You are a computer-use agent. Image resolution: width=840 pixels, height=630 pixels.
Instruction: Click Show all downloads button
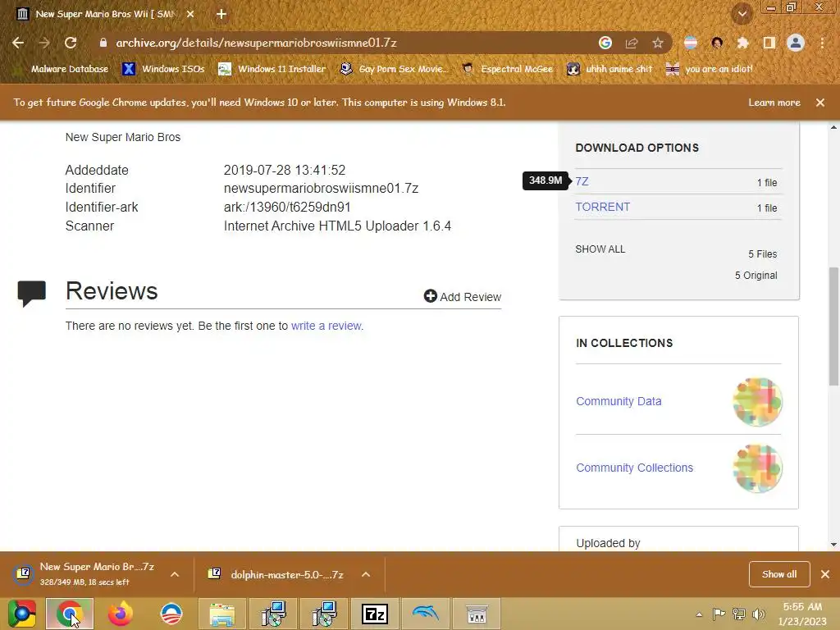point(779,574)
